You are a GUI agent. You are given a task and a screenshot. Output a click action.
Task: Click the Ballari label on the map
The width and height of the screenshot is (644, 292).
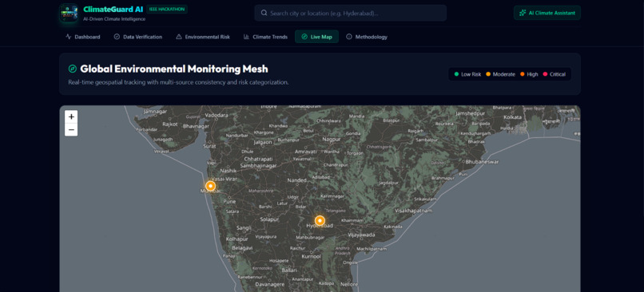289,270
